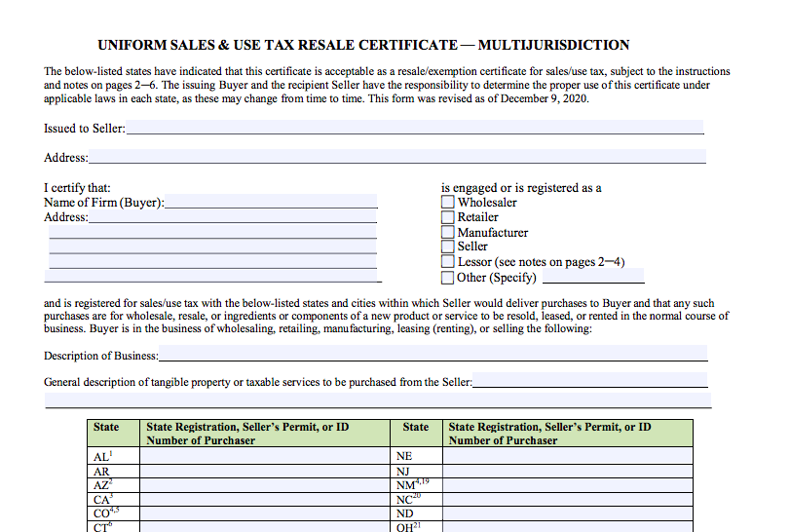Select the AR registration number field
This screenshot has height=532, width=790.
[x=266, y=472]
